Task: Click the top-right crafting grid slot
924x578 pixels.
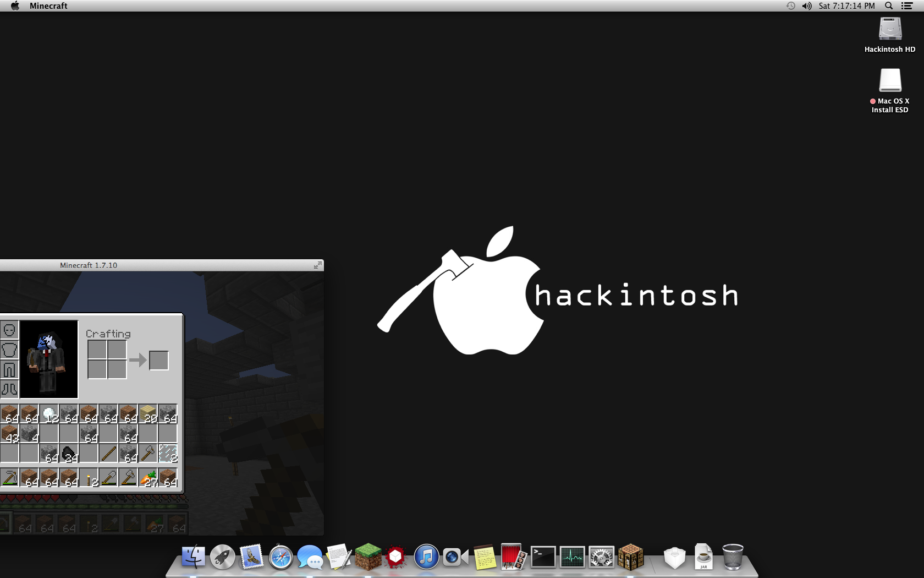Action: [117, 350]
